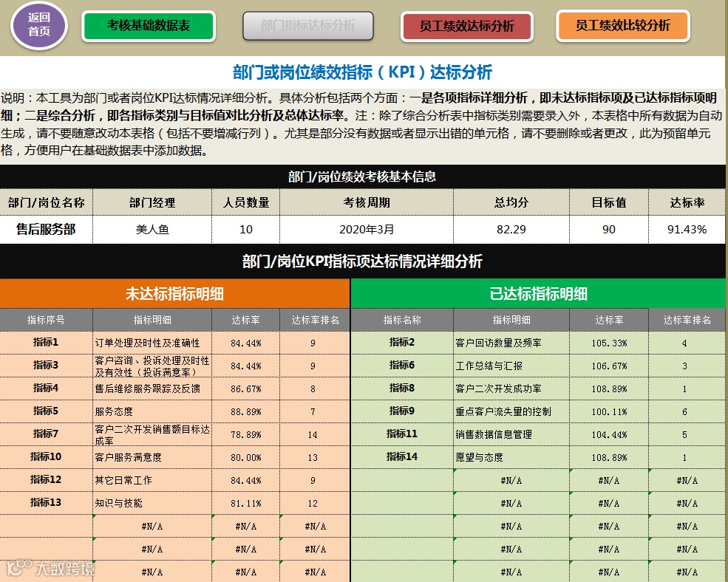Click the 知识与技能 indicator cell
Image resolution: width=728 pixels, height=582 pixels.
tap(152, 503)
